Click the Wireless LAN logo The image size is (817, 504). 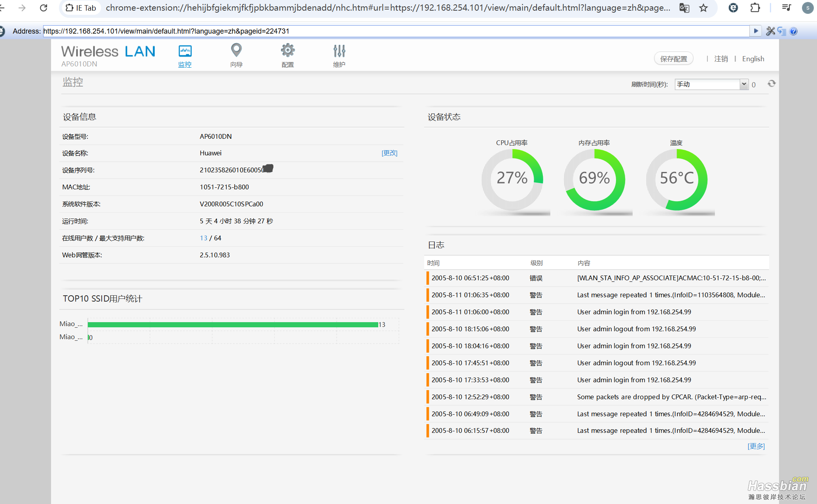(108, 51)
